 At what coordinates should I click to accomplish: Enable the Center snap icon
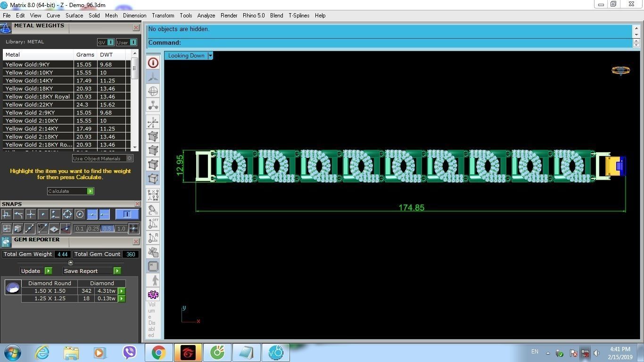pyautogui.click(x=80, y=214)
